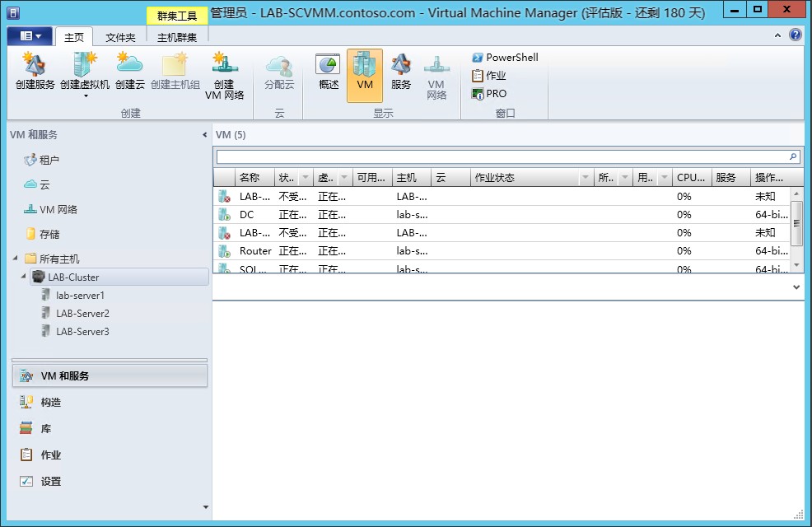The height and width of the screenshot is (527, 812).
Task: Select the 所有主机 folder
Action: pyautogui.click(x=53, y=259)
